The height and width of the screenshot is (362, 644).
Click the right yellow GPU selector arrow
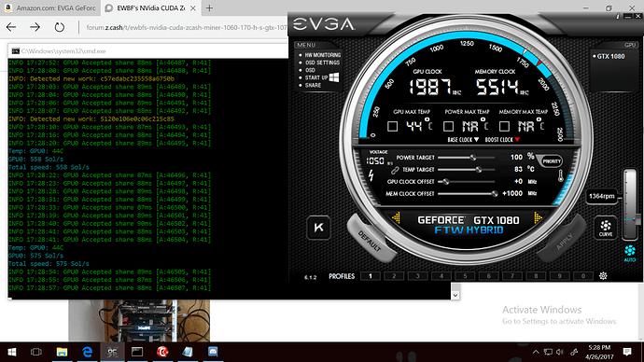coord(538,217)
